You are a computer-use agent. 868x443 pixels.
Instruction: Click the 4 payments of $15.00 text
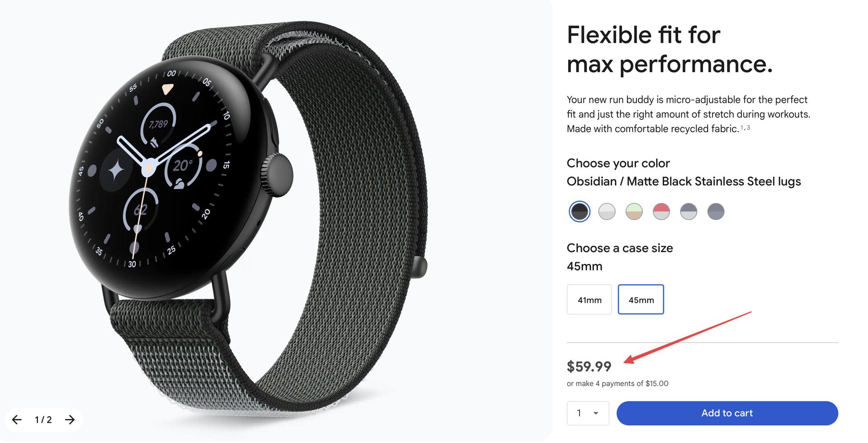(632, 384)
